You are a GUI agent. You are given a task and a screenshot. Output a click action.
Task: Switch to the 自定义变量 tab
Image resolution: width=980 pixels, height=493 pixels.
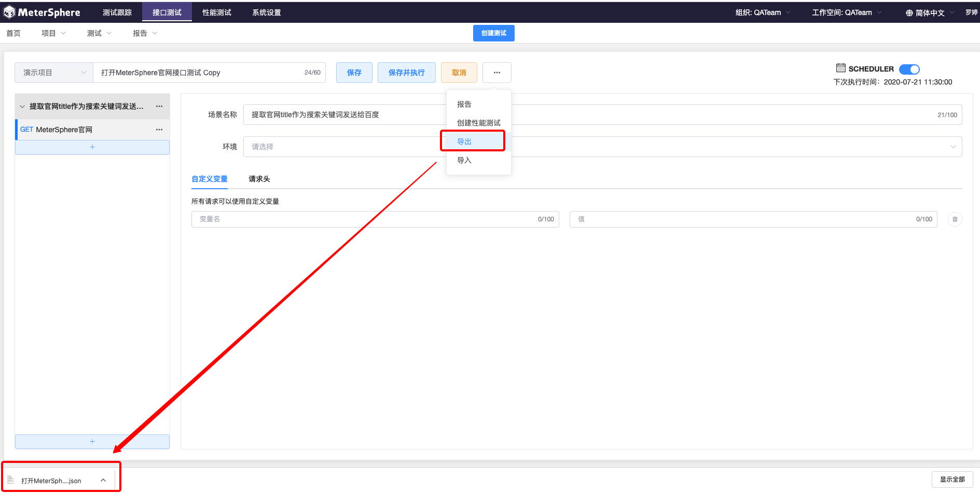click(210, 179)
